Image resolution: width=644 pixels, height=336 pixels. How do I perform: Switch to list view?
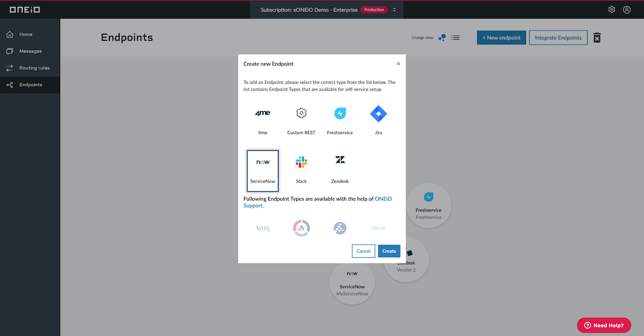pyautogui.click(x=456, y=38)
